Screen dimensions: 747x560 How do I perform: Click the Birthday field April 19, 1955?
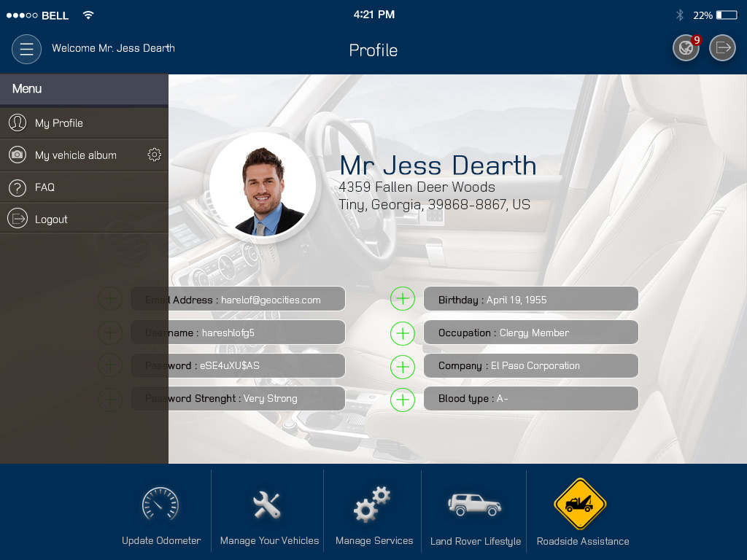click(x=531, y=298)
